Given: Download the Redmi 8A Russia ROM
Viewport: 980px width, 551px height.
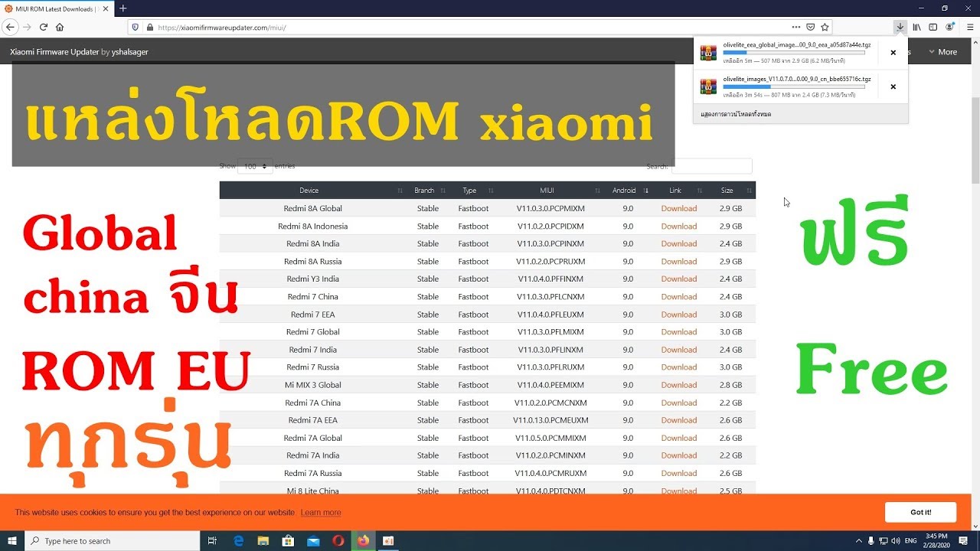Looking at the screenshot, I should [679, 261].
